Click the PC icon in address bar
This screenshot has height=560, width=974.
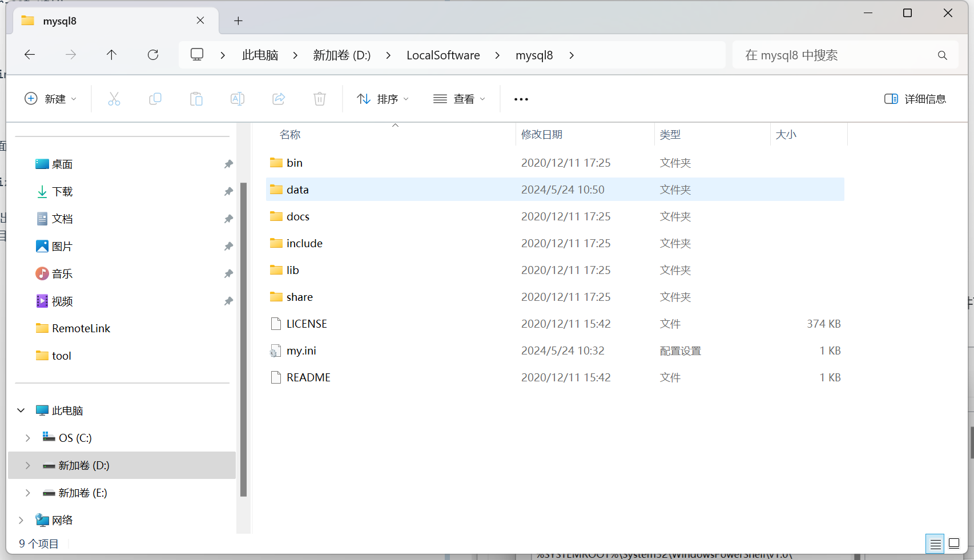pyautogui.click(x=197, y=55)
